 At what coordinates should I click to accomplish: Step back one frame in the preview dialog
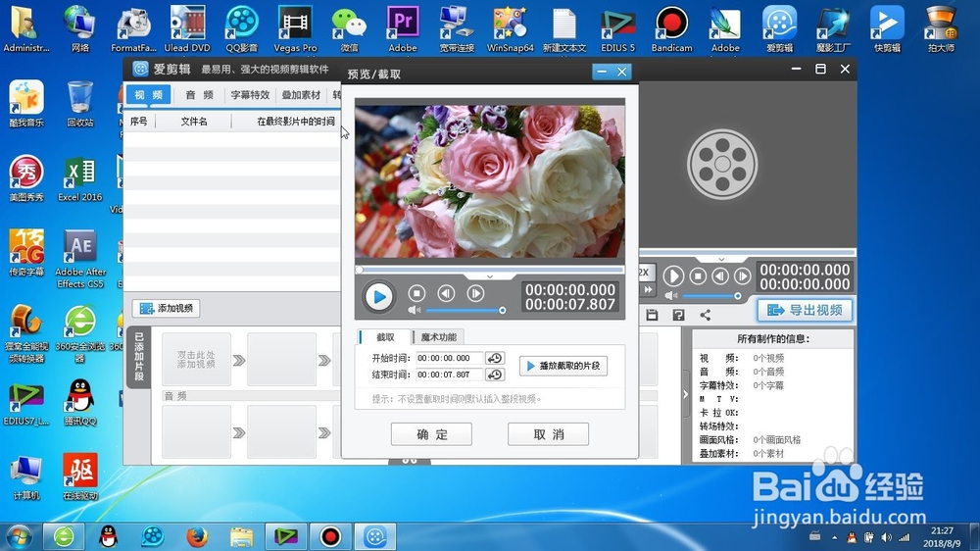(446, 293)
